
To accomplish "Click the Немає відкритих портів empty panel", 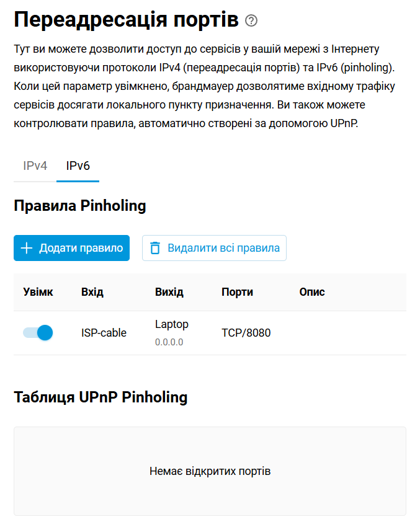I will click(210, 471).
